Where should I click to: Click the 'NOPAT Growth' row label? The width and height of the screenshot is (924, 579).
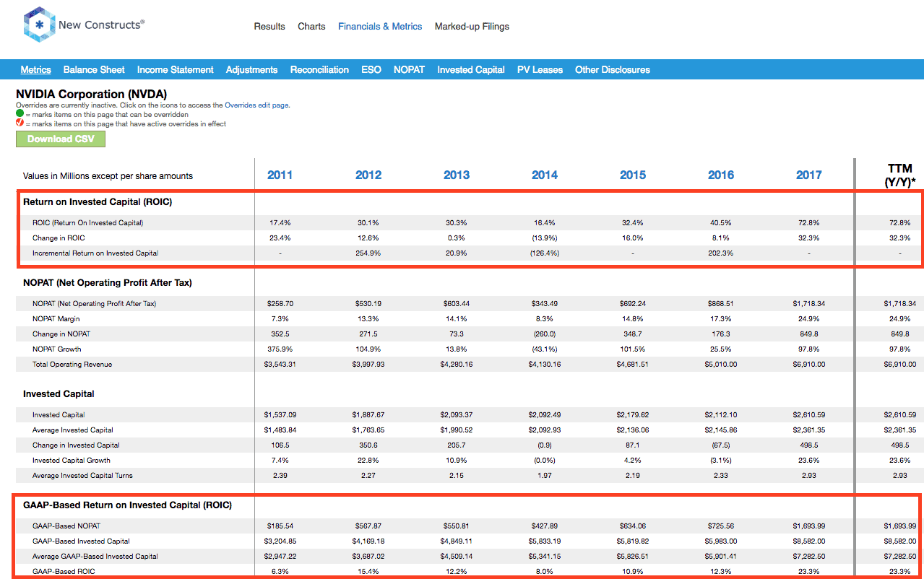click(x=57, y=349)
